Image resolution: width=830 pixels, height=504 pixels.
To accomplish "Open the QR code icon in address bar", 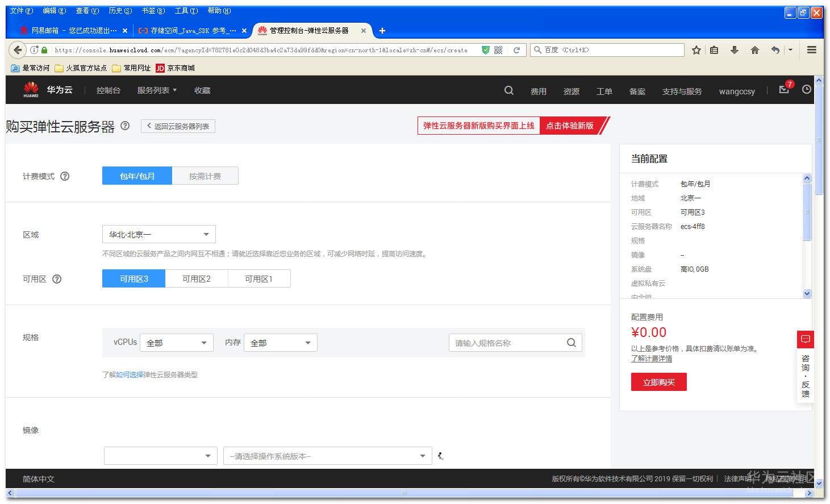I will 498,50.
